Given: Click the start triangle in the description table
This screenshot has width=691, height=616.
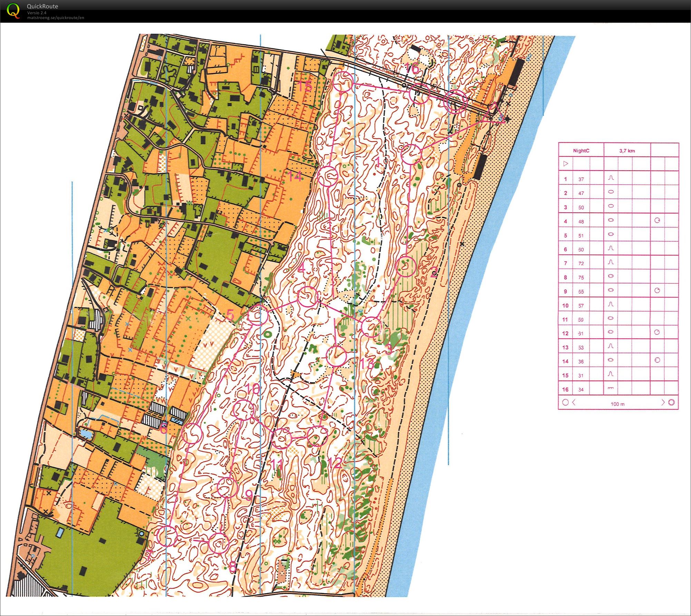Looking at the screenshot, I should pos(565,164).
